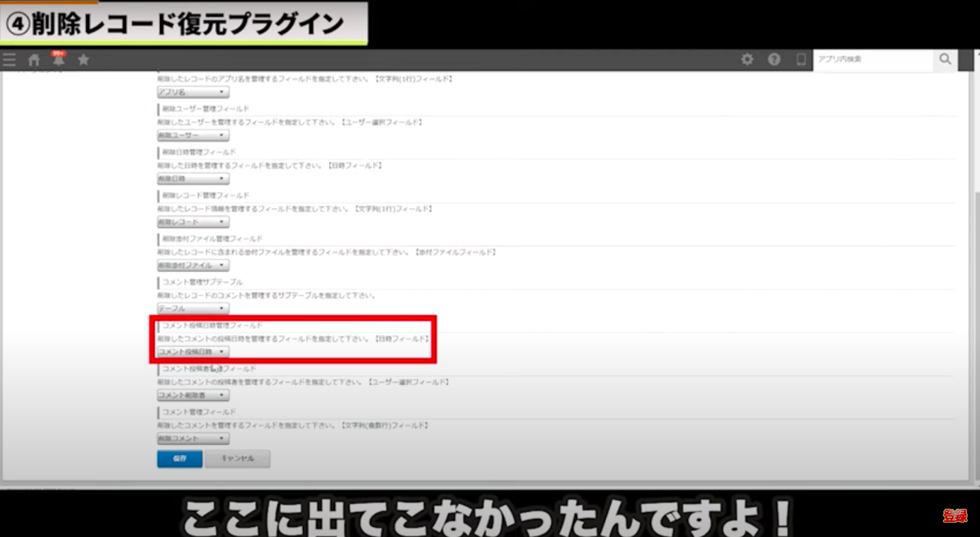Open the gear settings icon

(747, 60)
